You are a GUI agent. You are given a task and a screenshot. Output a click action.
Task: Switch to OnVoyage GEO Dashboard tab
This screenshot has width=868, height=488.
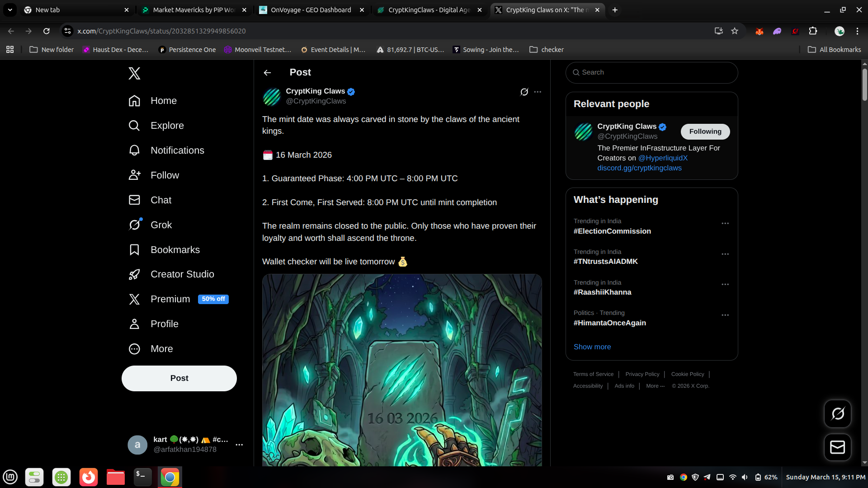[x=312, y=10]
